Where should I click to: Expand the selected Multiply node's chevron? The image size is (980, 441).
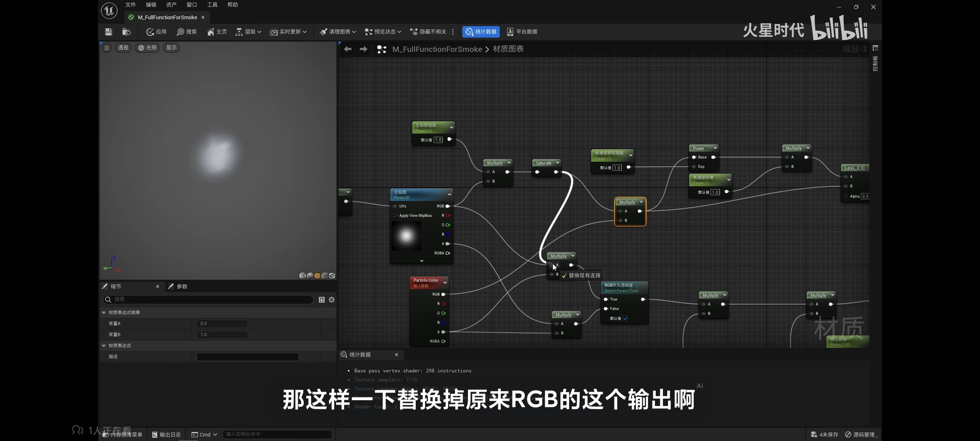coord(641,202)
